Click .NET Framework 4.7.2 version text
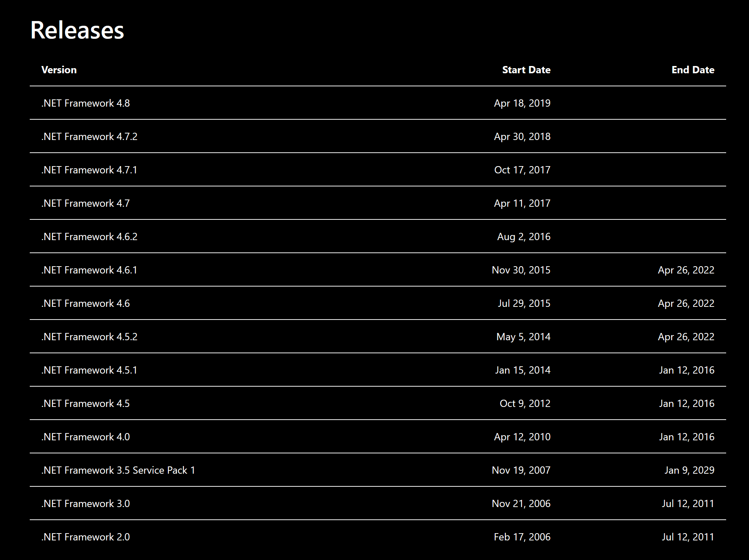Viewport: 749px width, 560px height. coord(89,136)
